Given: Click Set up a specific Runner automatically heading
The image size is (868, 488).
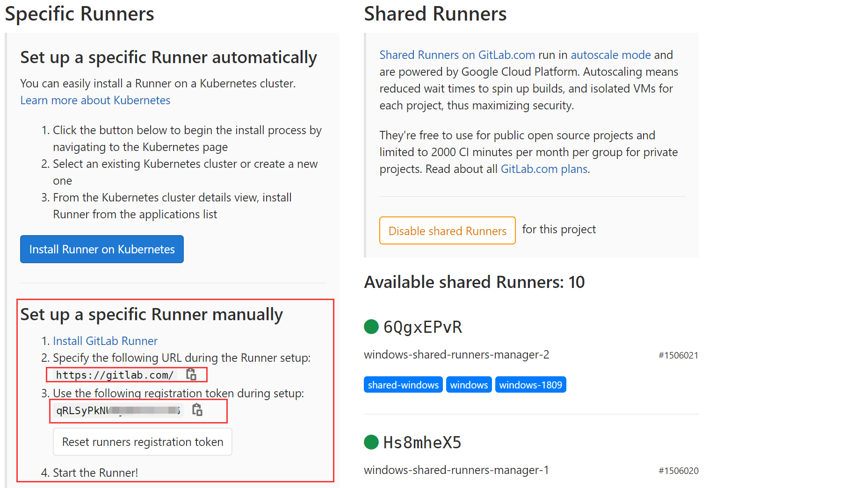Looking at the screenshot, I should pos(168,57).
